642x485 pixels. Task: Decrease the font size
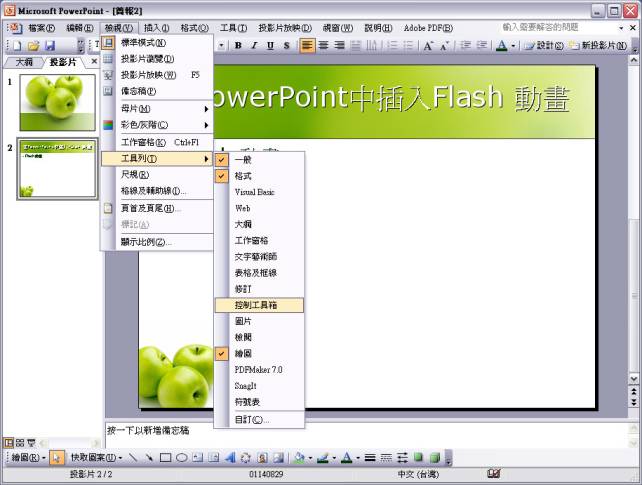pyautogui.click(x=445, y=45)
